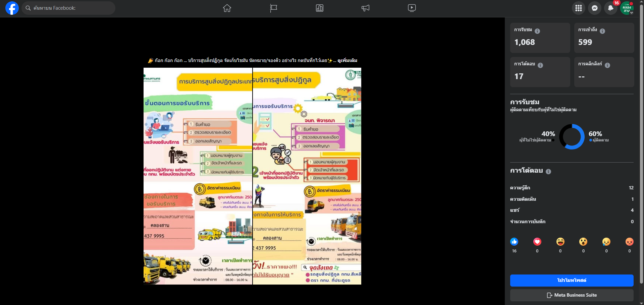Viewport: 644px width, 305px height.
Task: Click the 60% ผู้ติดตาม label
Action: [x=599, y=136]
